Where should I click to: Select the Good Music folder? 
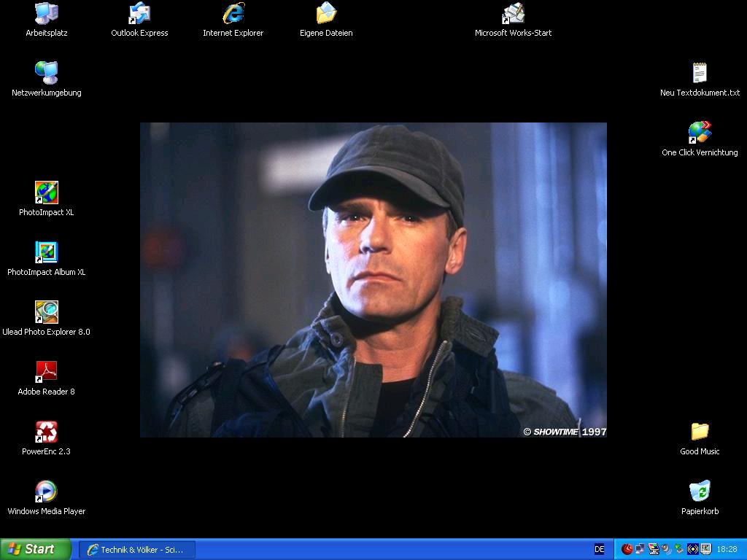click(700, 432)
